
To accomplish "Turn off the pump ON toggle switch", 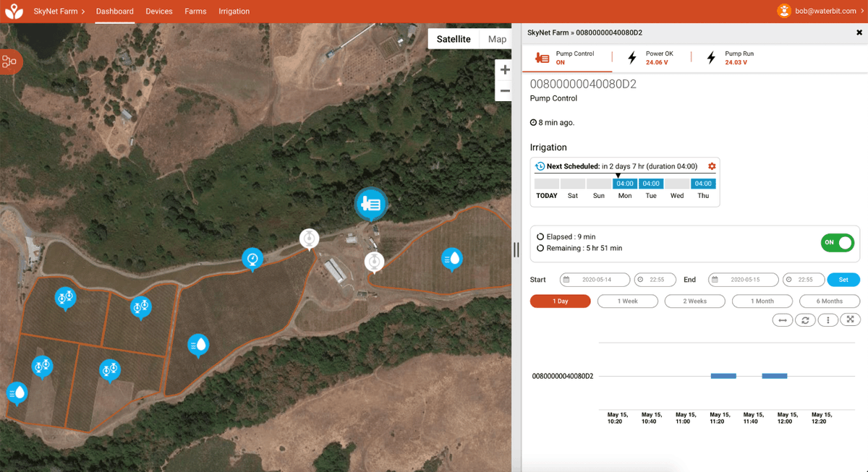I will click(x=838, y=243).
